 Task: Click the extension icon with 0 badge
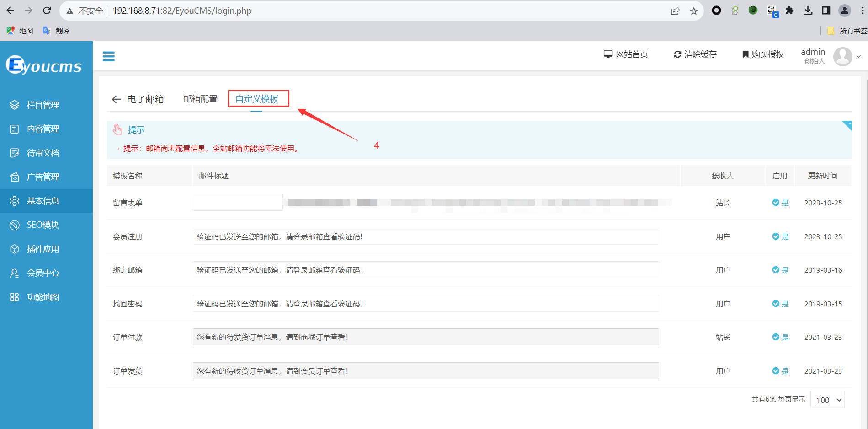pos(772,11)
